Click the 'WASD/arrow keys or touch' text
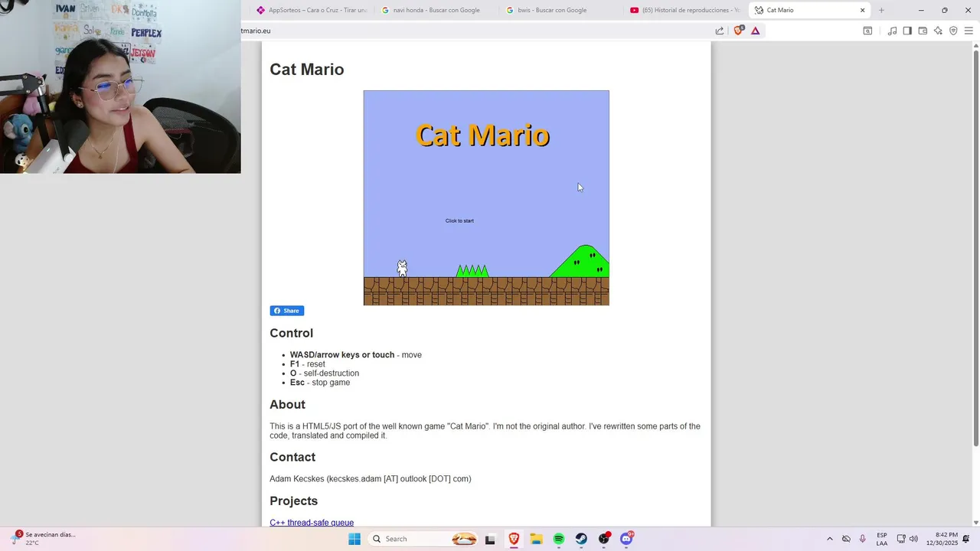Screen dimensions: 980x551 [342, 355]
